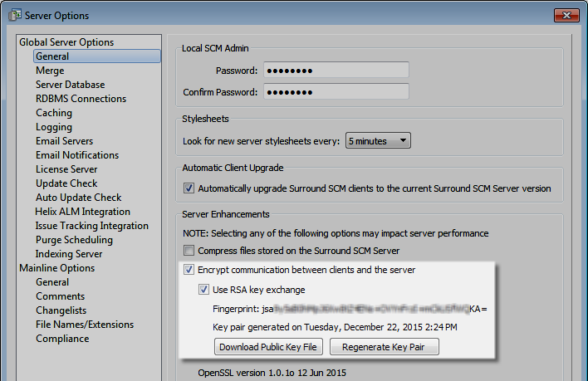The height and width of the screenshot is (381, 588).
Task: Click the Fingerprint value text
Action: [x=375, y=309]
